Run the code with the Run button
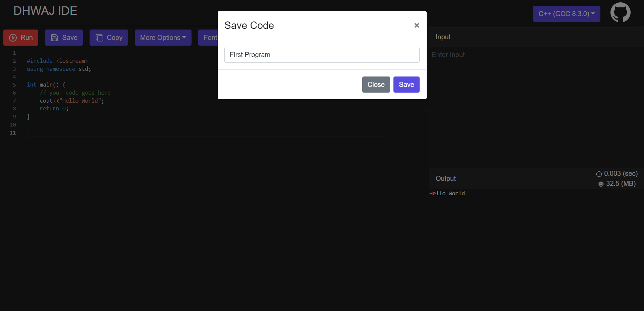The width and height of the screenshot is (644, 311). 21,38
